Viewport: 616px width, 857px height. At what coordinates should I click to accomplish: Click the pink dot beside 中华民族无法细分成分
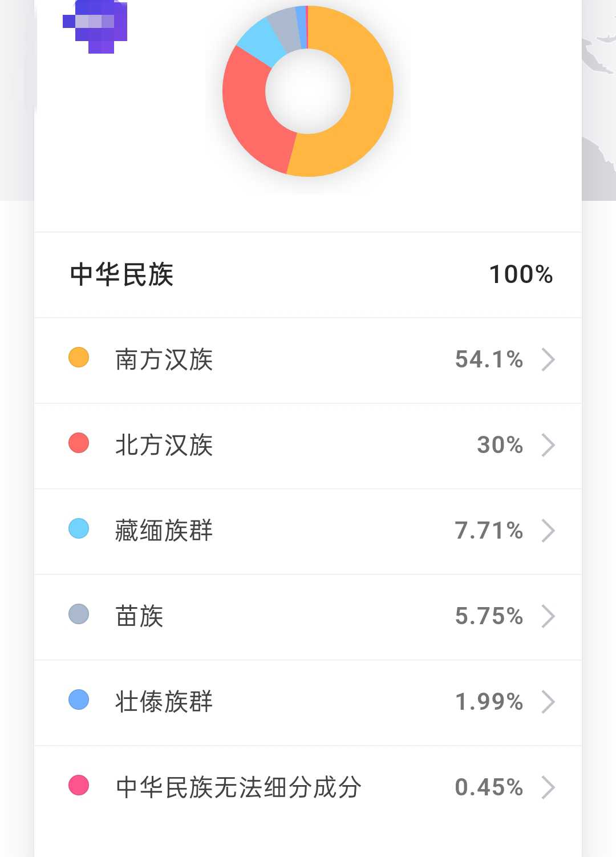(x=79, y=785)
